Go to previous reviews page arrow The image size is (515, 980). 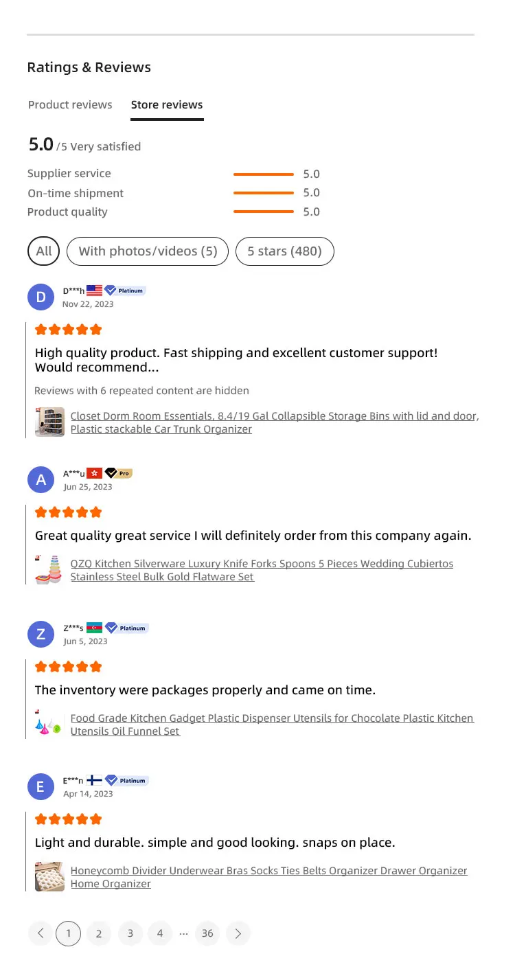(40, 933)
